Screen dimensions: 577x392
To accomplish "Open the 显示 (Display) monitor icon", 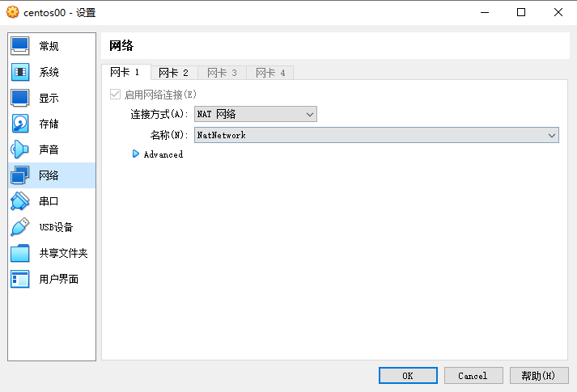I will tap(20, 98).
